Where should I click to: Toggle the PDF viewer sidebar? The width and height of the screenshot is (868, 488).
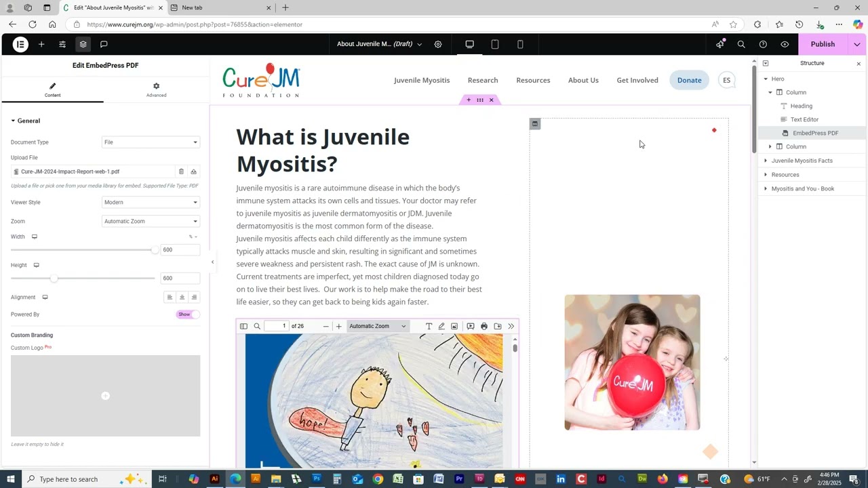click(243, 326)
